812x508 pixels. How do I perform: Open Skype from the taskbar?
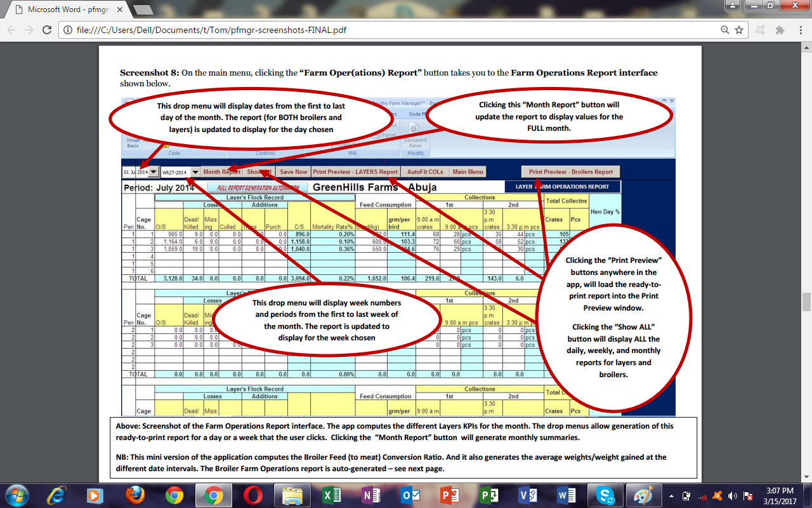(x=605, y=495)
